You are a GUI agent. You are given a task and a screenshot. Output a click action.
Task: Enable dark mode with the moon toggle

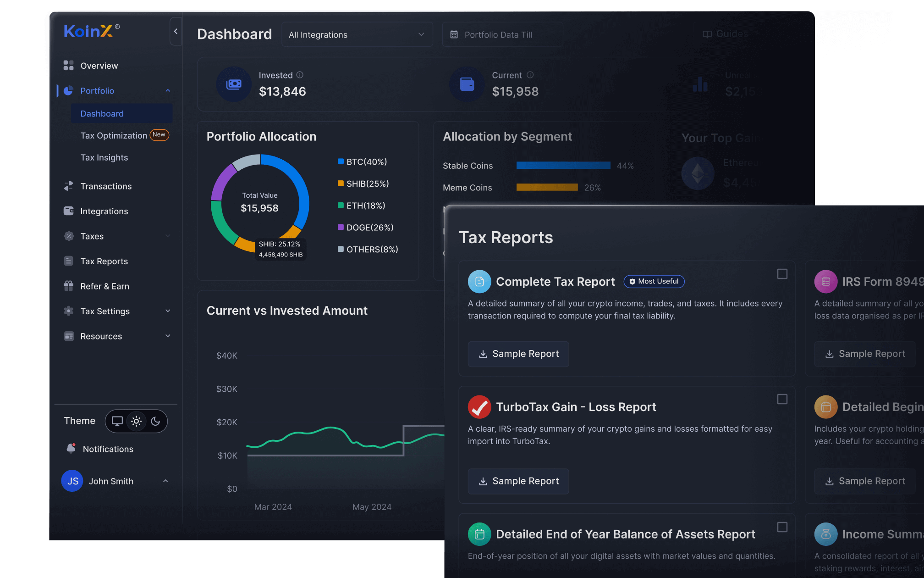pyautogui.click(x=155, y=421)
